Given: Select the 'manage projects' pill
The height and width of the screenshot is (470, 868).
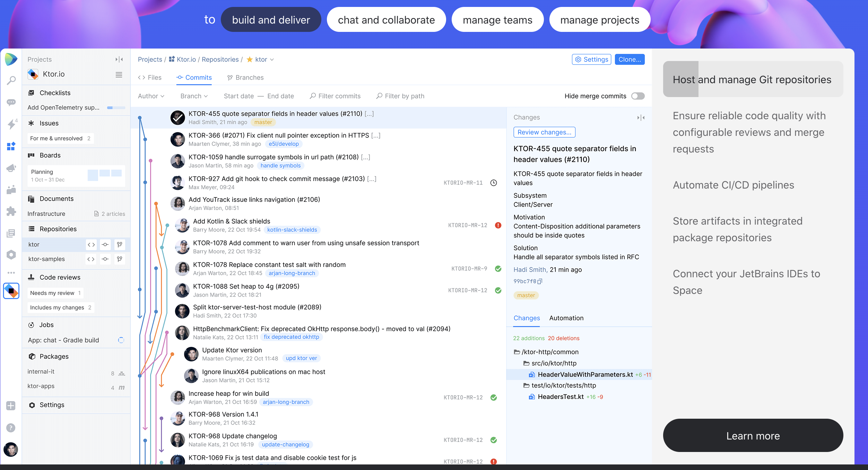Looking at the screenshot, I should [599, 20].
